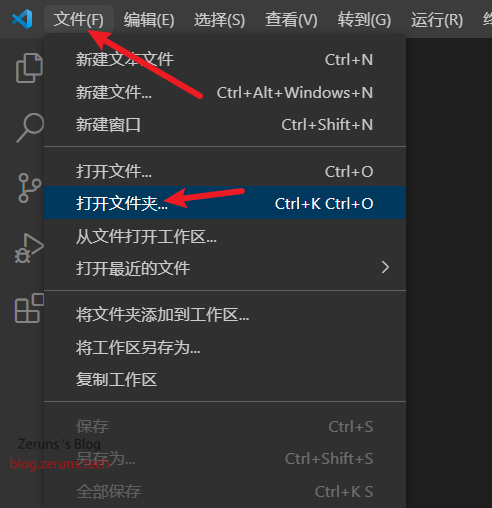The image size is (492, 508).
Task: Open the Extensions view icon
Action: (29, 308)
